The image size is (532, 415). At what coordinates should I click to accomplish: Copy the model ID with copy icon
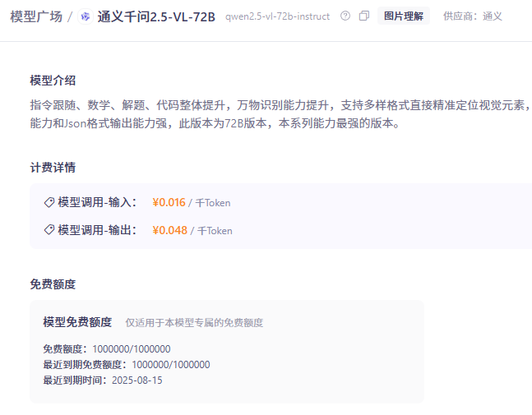tap(364, 16)
